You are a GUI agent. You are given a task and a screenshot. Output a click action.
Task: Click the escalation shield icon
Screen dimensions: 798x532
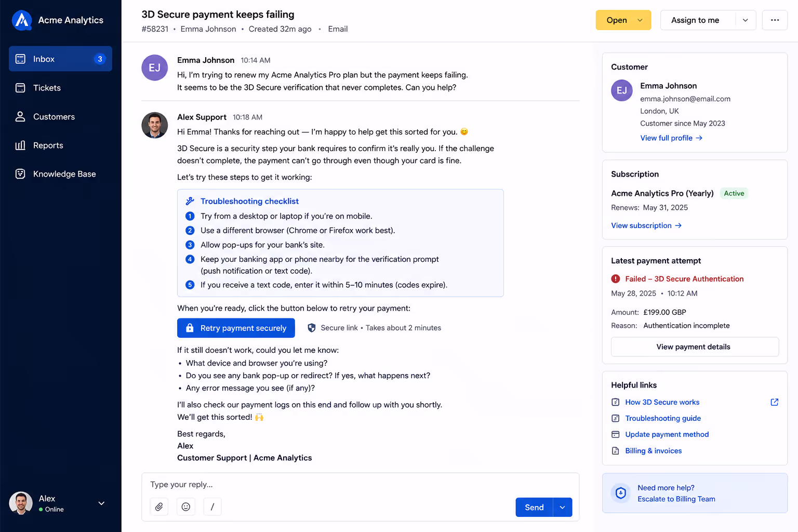point(621,493)
